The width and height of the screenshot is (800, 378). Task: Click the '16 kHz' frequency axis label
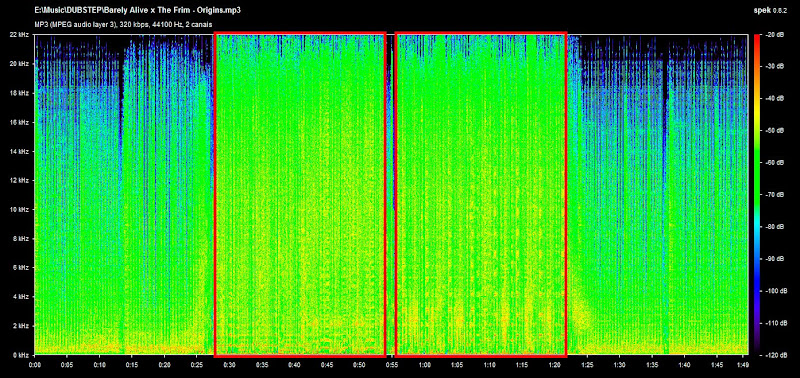pos(20,122)
